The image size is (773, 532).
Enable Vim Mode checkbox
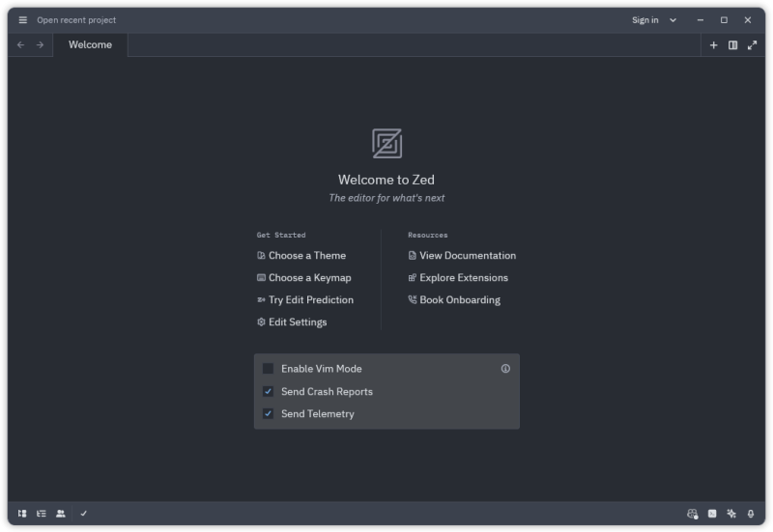click(x=269, y=369)
